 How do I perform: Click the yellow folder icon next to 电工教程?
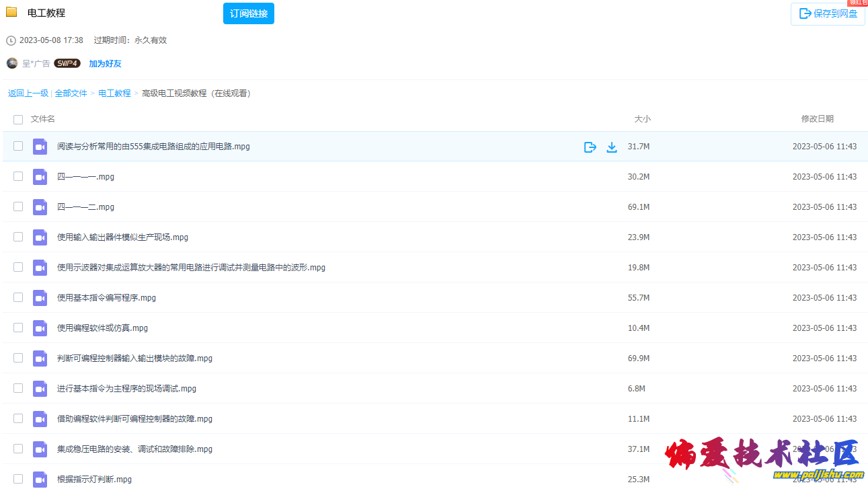point(11,11)
